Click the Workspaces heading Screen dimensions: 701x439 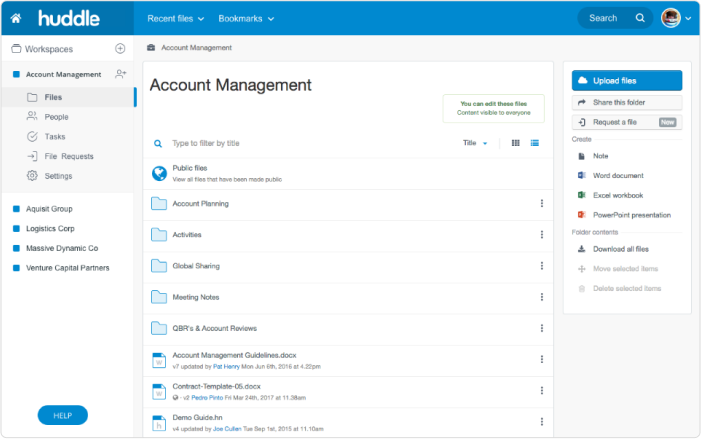[49, 49]
